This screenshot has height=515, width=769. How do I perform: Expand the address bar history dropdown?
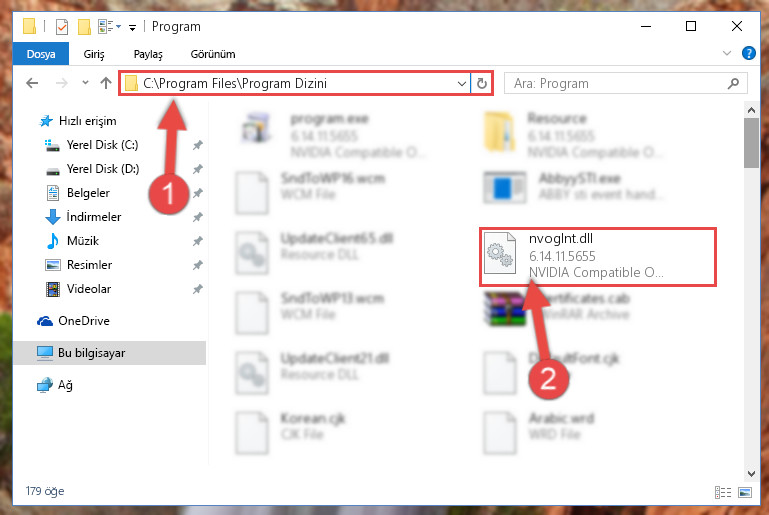point(461,83)
